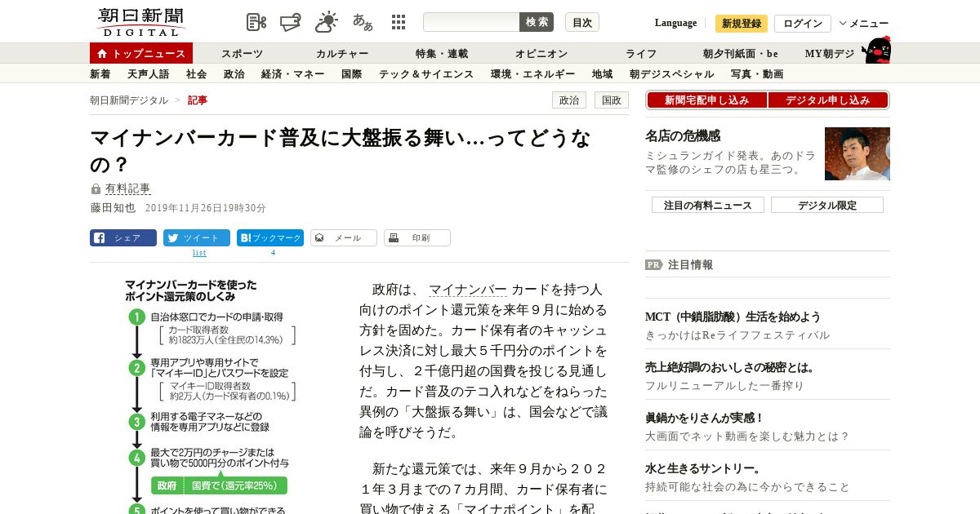
Task: Click the search input field
Action: (x=471, y=22)
